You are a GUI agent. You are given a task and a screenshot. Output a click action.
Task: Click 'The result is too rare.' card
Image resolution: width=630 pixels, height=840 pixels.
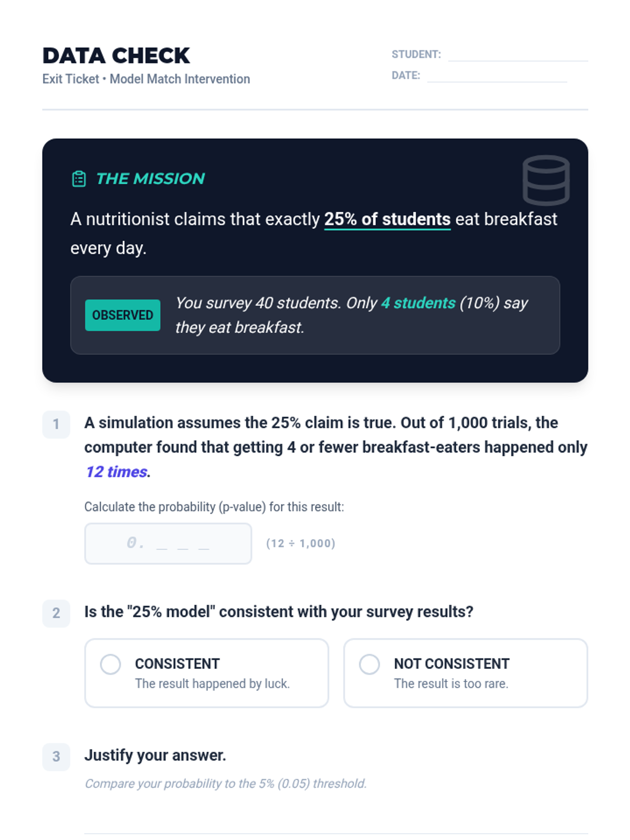point(466,673)
